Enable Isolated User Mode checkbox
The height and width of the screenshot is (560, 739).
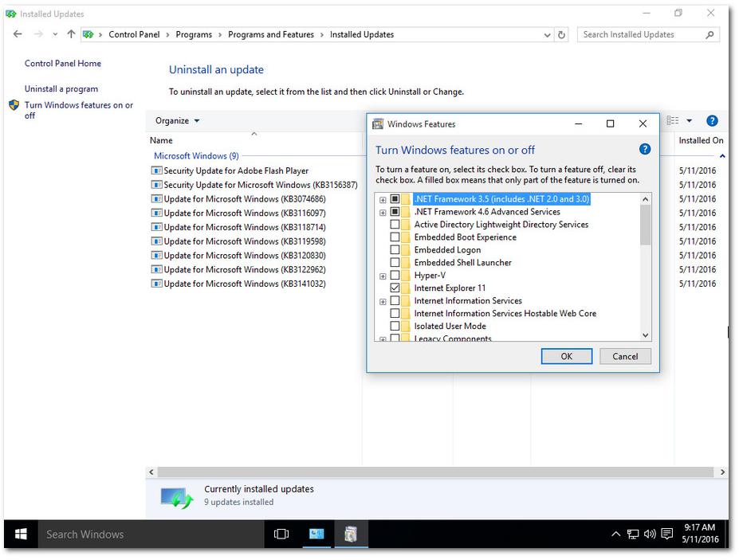coord(395,327)
